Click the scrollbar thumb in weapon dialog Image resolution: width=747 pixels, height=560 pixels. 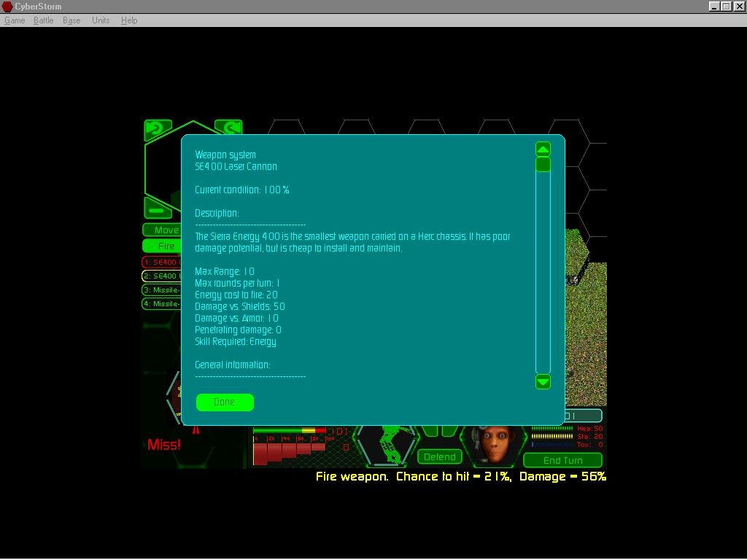pos(543,165)
